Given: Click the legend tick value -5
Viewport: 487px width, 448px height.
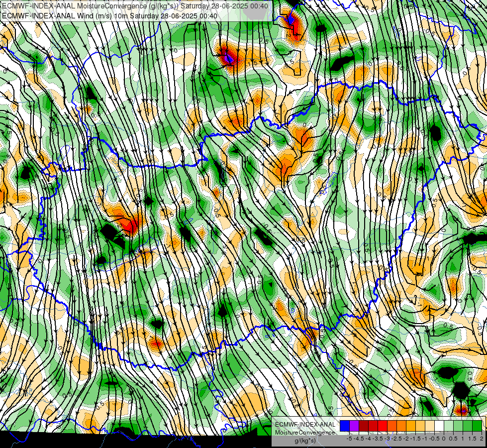Looking at the screenshot, I should pos(349,439).
